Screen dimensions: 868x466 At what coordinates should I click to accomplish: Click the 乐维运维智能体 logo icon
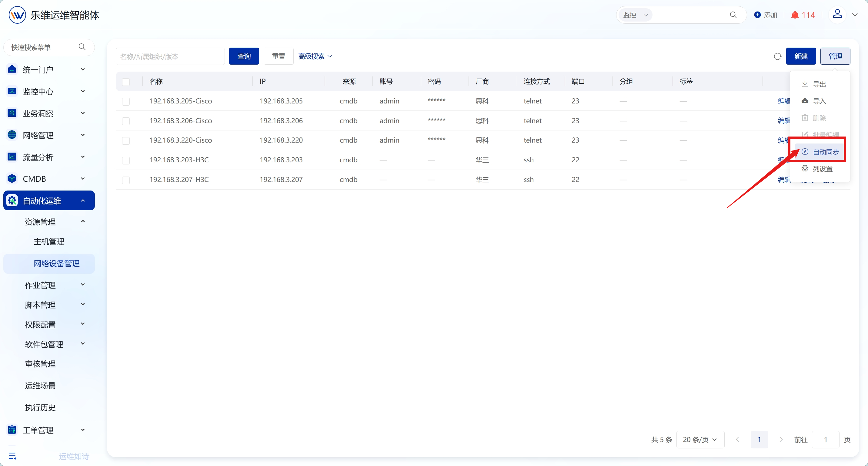tap(17, 15)
